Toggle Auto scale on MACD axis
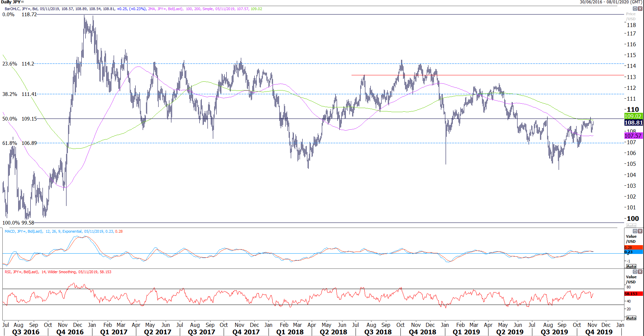Viewport: 644px width, 336px height. pos(631,266)
